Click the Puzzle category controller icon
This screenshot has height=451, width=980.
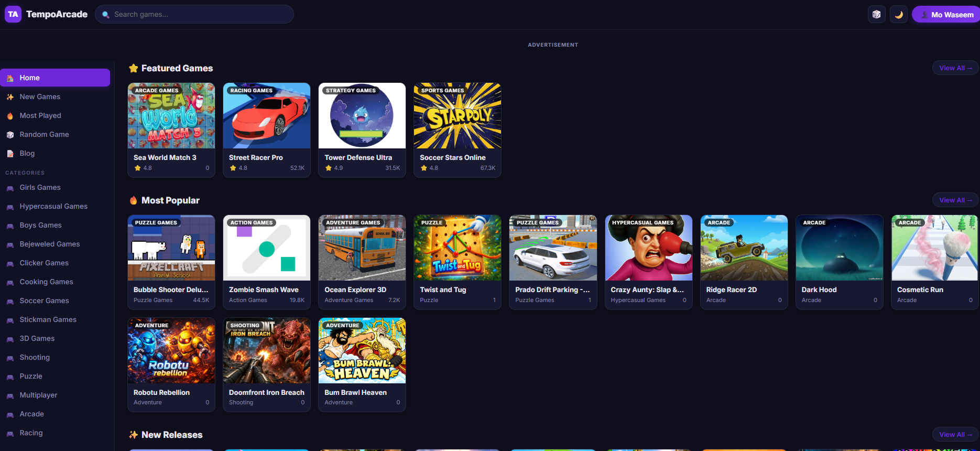coord(10,377)
